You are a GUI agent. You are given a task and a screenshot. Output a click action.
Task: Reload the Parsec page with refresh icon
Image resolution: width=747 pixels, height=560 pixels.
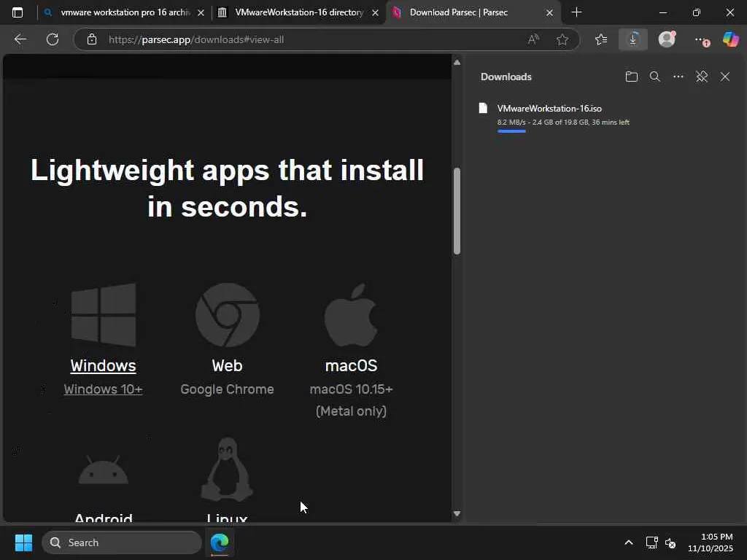pos(53,39)
